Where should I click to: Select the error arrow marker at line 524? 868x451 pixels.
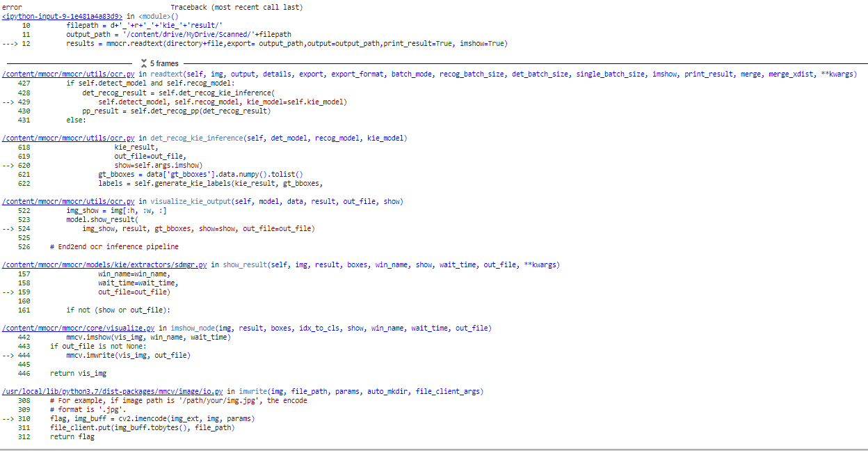[x=8, y=228]
